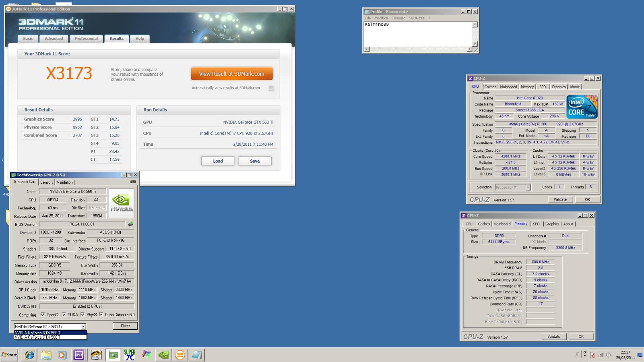Click the multicolor triangle taskbar icon
644x362 pixels.
point(146,355)
